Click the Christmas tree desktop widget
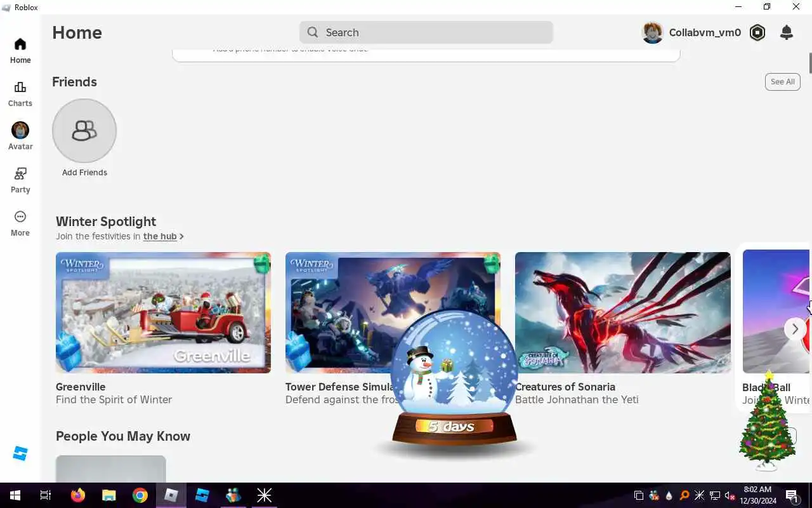Image resolution: width=812 pixels, height=508 pixels. (x=768, y=421)
